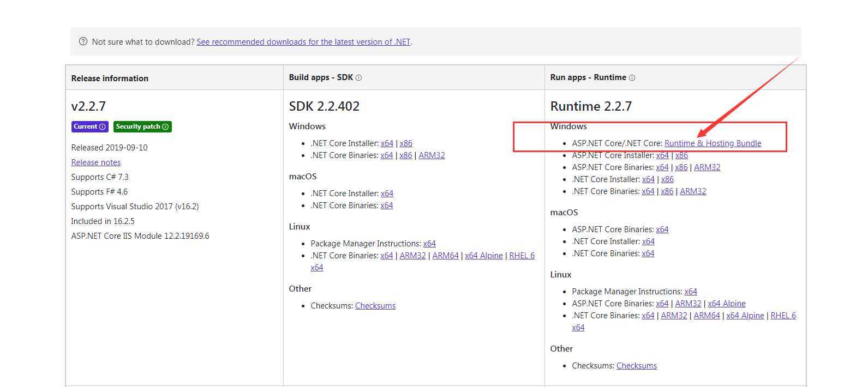Click SDK Windows .NET Core Binaries ARM32
This screenshot has width=868, height=387.
432,155
